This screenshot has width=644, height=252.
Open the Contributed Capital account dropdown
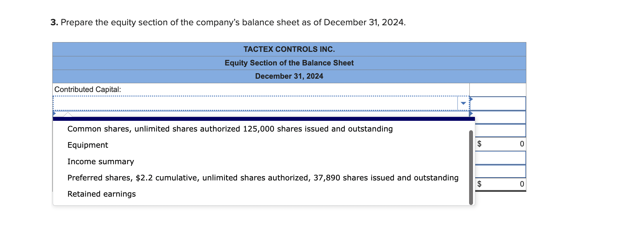click(x=464, y=103)
